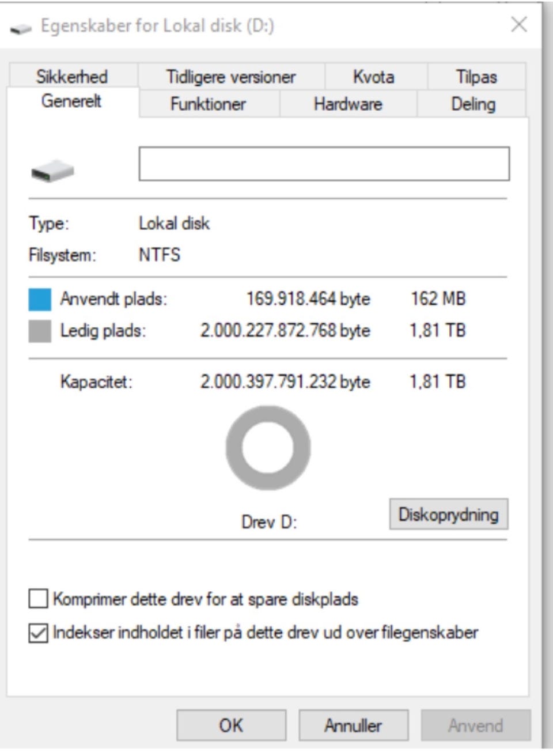Select the Kvota tab
Screen dimensions: 553x756
pos(374,76)
